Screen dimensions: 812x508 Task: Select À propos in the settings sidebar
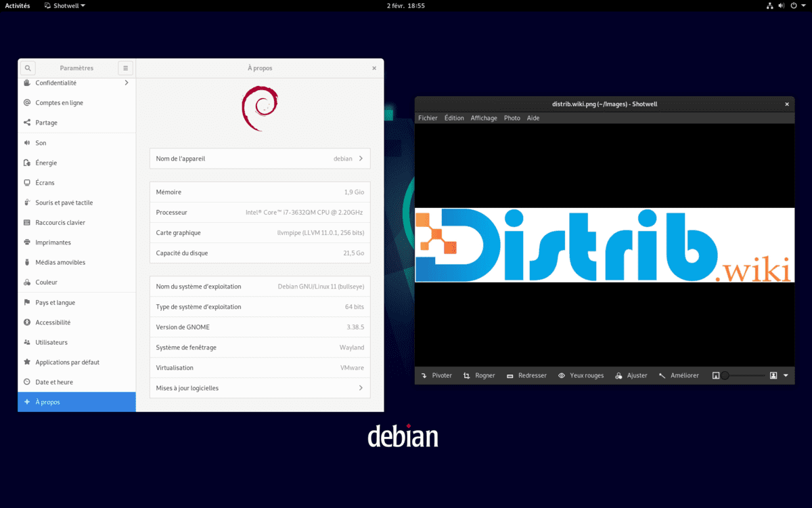coord(76,402)
